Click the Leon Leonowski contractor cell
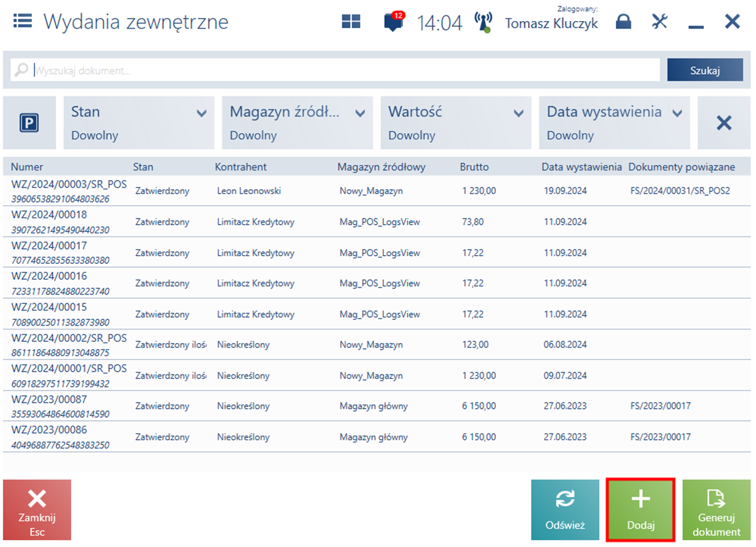 tap(249, 191)
